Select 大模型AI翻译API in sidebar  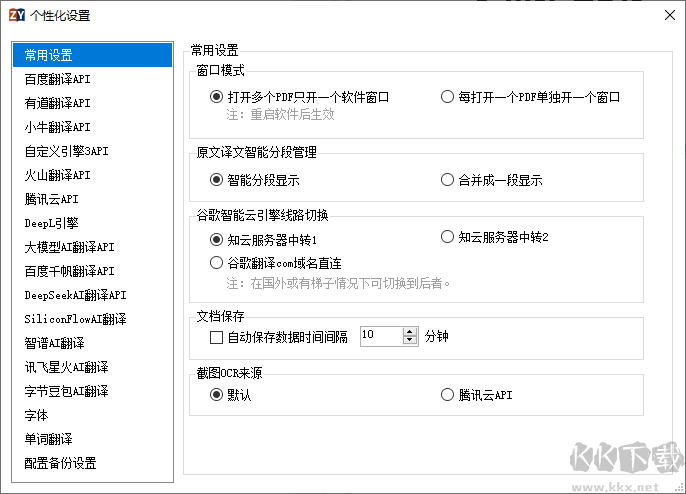tap(93, 247)
